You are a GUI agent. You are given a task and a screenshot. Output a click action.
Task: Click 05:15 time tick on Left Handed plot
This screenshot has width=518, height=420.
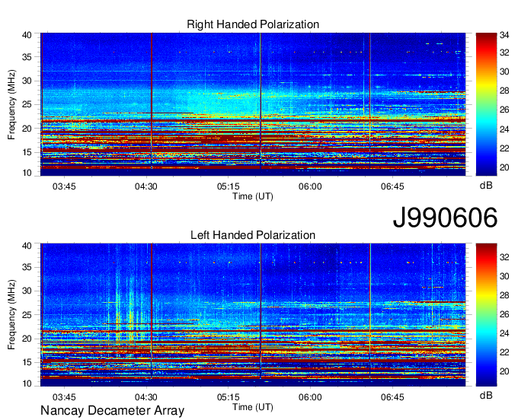[229, 397]
